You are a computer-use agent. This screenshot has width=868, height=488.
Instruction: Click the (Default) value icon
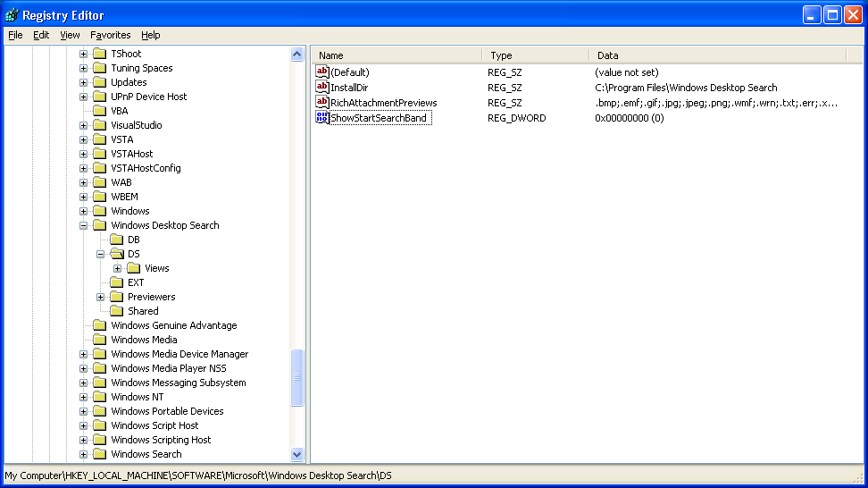[322, 72]
